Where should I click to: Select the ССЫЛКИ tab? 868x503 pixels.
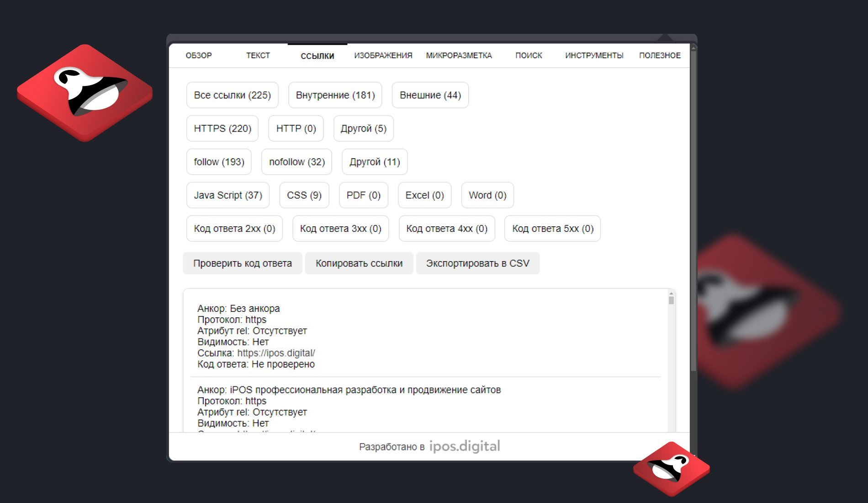pyautogui.click(x=318, y=56)
